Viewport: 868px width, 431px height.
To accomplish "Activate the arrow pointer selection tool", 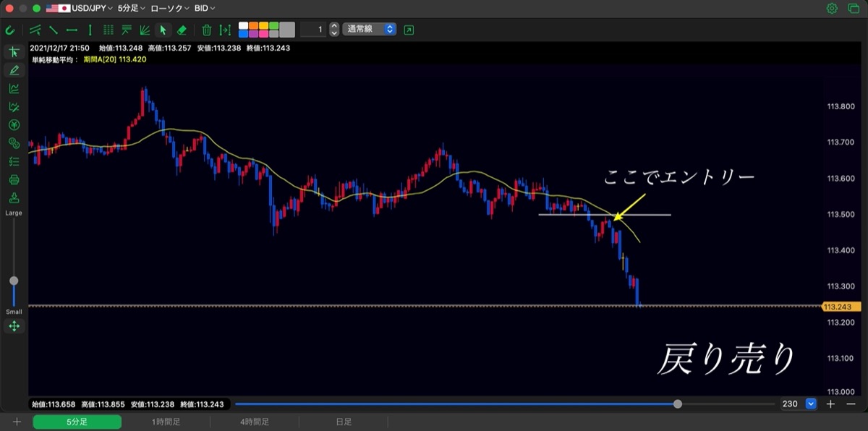I will [x=163, y=30].
